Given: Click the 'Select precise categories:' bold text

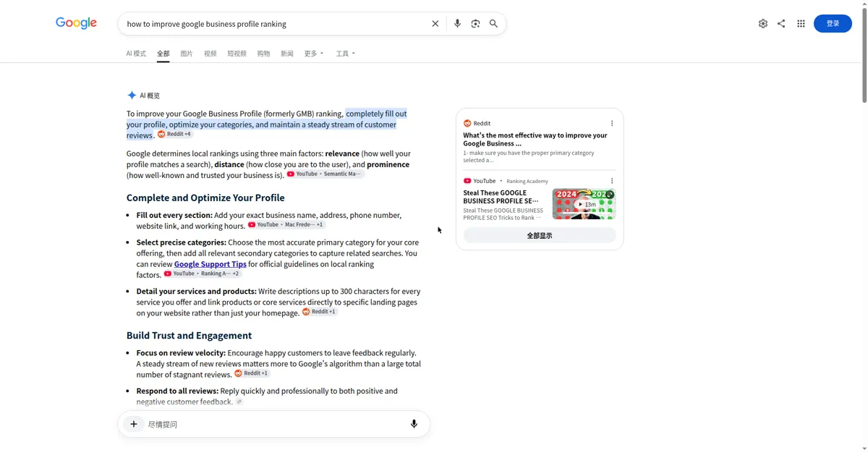Looking at the screenshot, I should tap(182, 242).
